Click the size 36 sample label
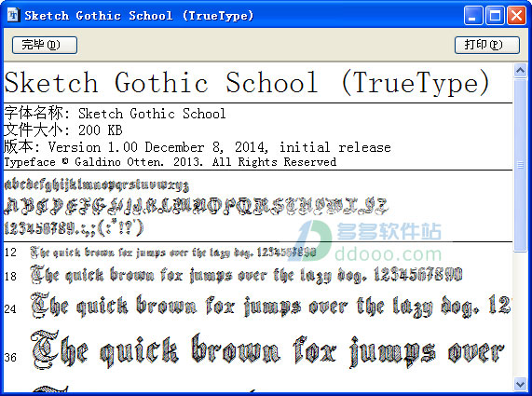 coord(10,357)
